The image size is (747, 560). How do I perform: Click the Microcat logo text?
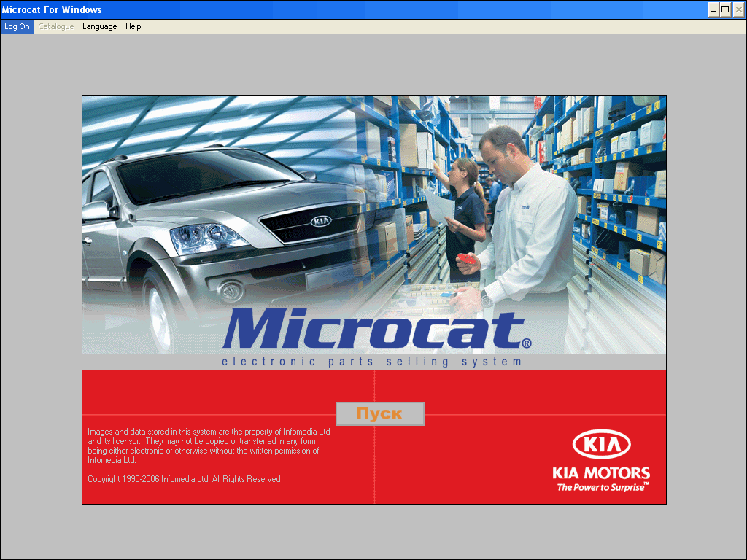click(x=376, y=329)
